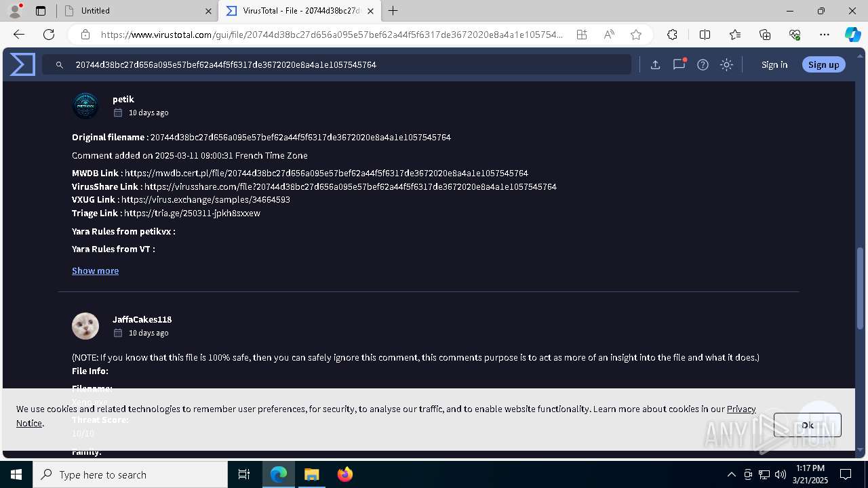Open the network tray icon
This screenshot has height=488, width=868.
[764, 474]
